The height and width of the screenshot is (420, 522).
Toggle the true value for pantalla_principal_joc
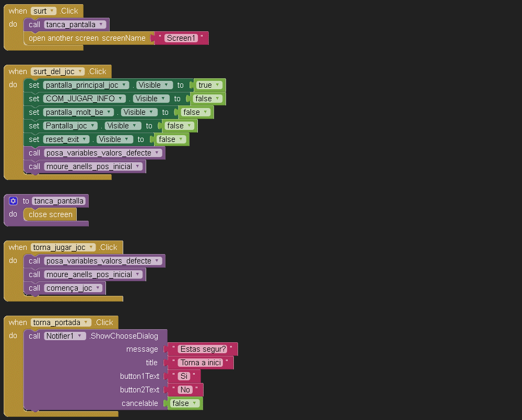(209, 85)
